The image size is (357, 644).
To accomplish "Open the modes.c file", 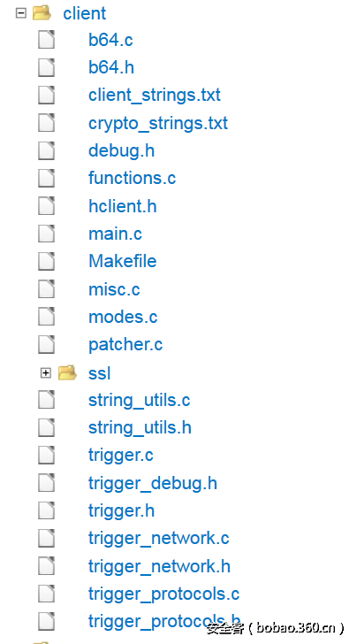I will 123,317.
